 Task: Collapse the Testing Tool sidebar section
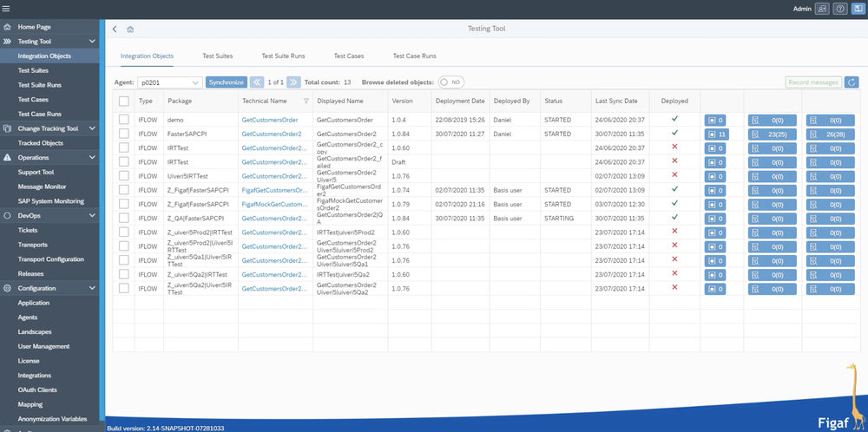coord(92,42)
